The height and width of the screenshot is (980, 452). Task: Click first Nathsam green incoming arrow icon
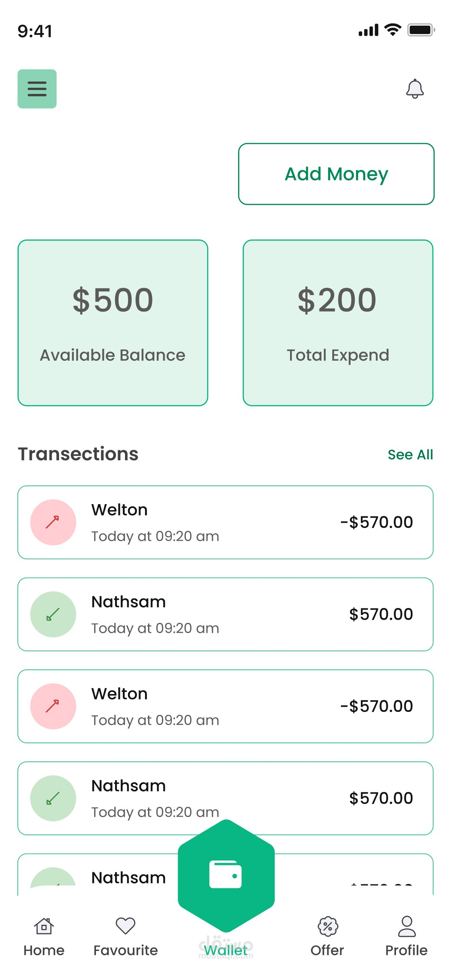coord(53,614)
